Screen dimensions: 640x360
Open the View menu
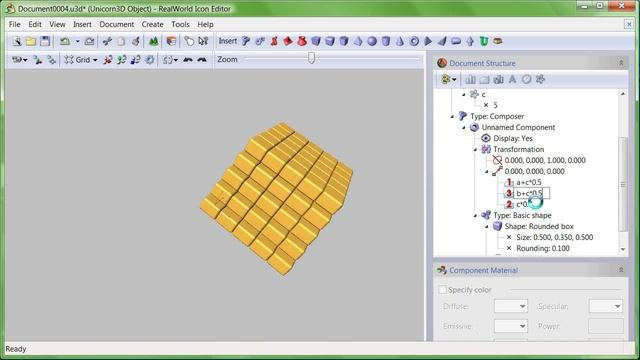[57, 24]
